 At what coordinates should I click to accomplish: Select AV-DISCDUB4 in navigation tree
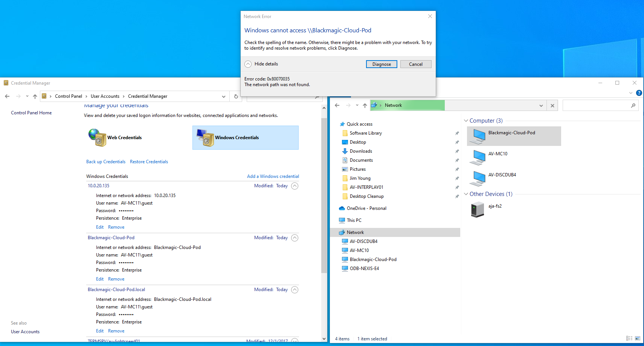[x=363, y=241]
